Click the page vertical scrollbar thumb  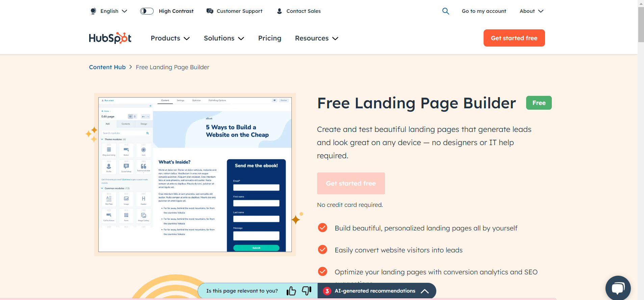(641, 24)
